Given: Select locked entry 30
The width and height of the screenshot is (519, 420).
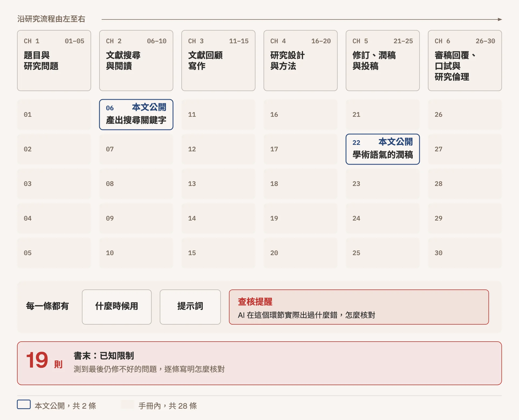Looking at the screenshot, I should [x=465, y=253].
